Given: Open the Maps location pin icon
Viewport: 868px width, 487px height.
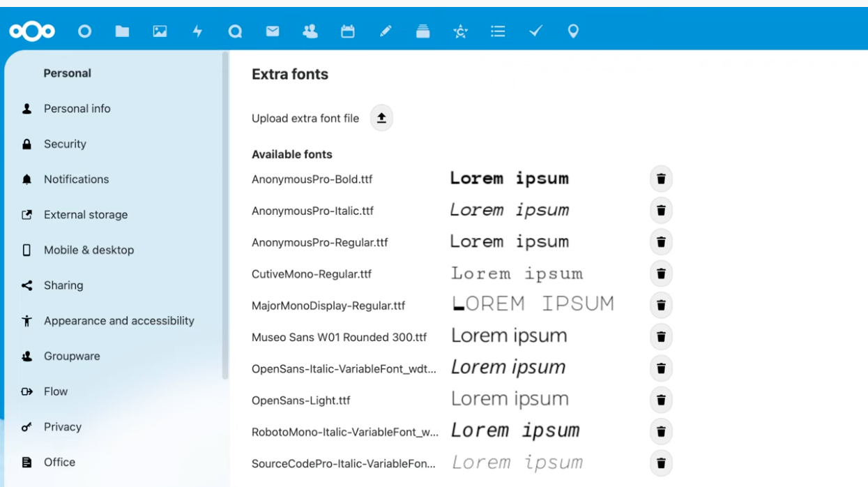Looking at the screenshot, I should click(x=573, y=31).
